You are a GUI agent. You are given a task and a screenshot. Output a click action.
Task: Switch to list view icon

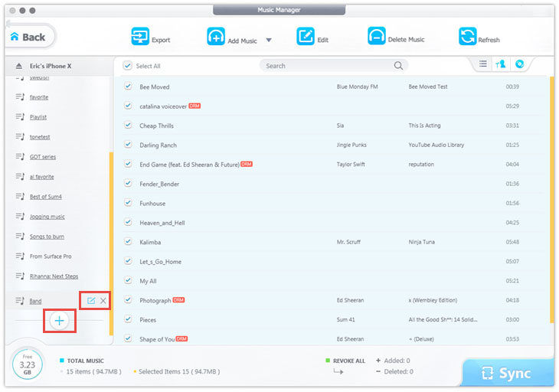click(482, 64)
